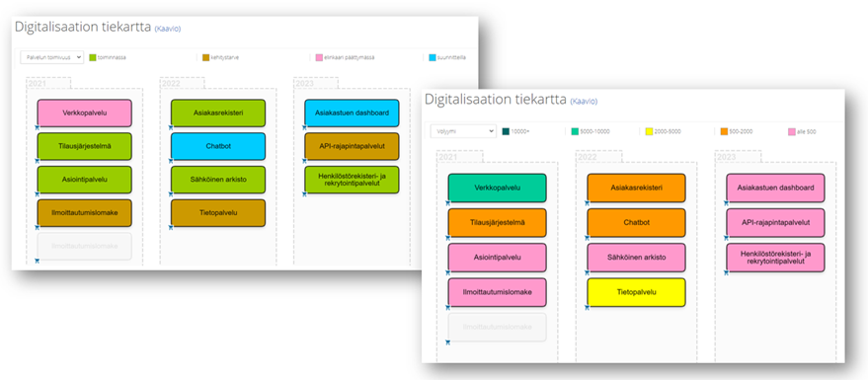The width and height of the screenshot is (868, 380).
Task: Click blue icon below blue Asiakastuen dashboard card
Action: pyautogui.click(x=304, y=127)
